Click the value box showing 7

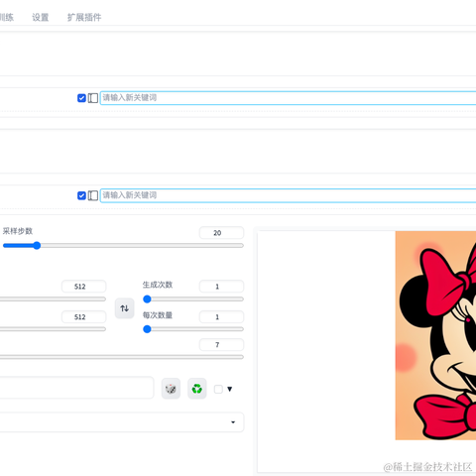(221, 344)
